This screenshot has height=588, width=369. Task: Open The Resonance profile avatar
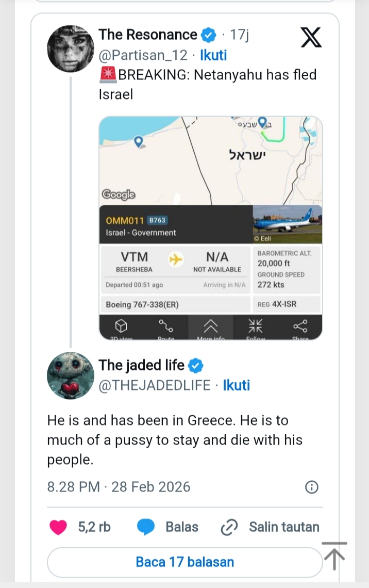pos(71,48)
